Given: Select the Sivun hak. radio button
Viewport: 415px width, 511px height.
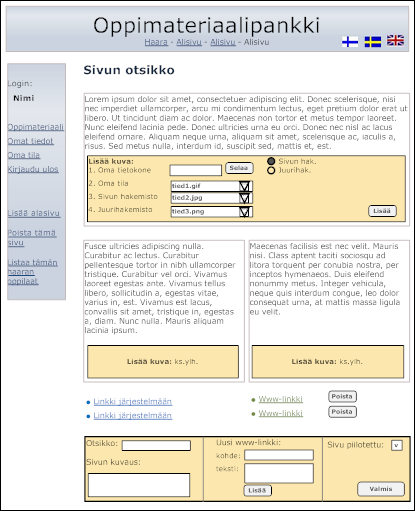Looking at the screenshot, I should pos(271,161).
